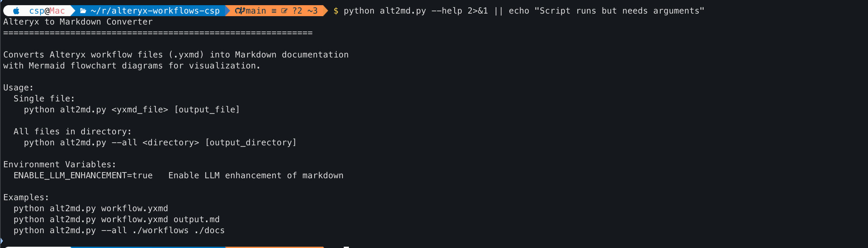Image resolution: width=868 pixels, height=248 pixels.
Task: Click the yellow dollar prompt symbol
Action: click(336, 11)
